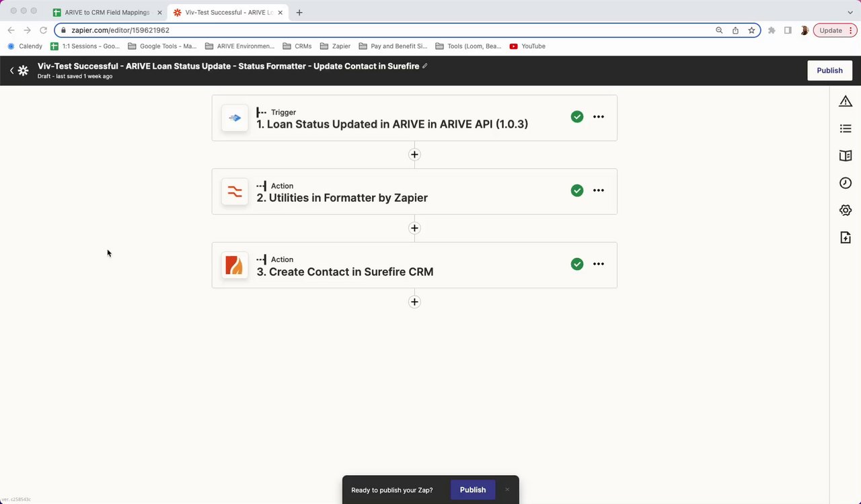This screenshot has width=861, height=504.
Task: Click the browser reload button
Action: click(44, 30)
